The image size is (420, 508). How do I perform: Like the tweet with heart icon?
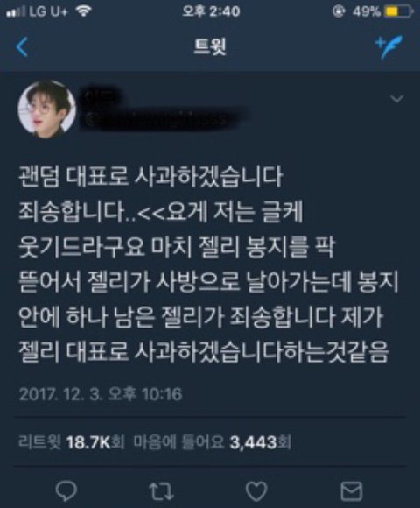click(256, 491)
